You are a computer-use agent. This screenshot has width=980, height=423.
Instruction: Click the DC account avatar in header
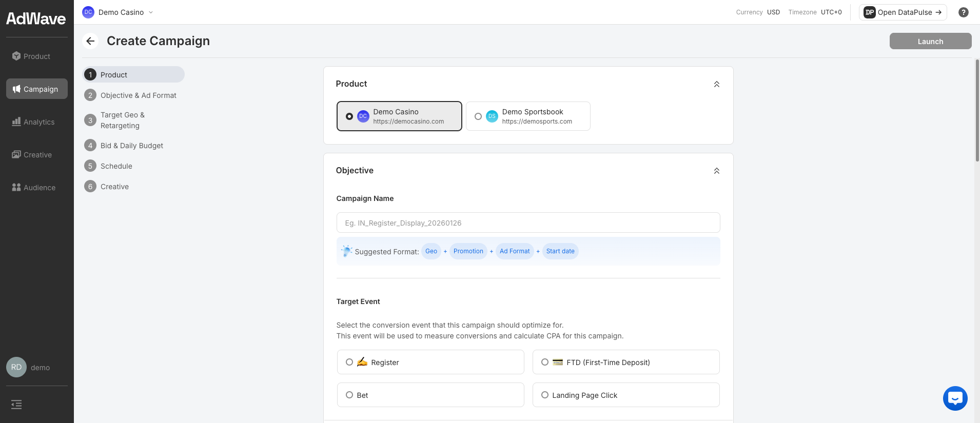88,12
